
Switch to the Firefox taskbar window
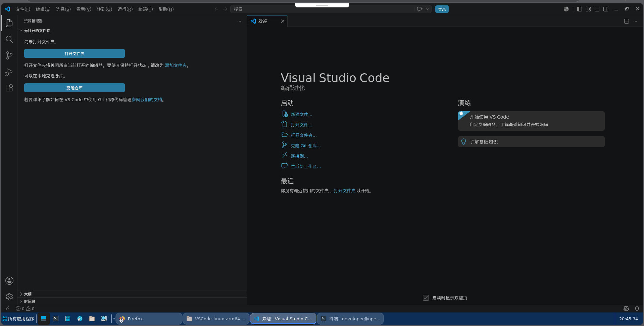[x=149, y=319]
